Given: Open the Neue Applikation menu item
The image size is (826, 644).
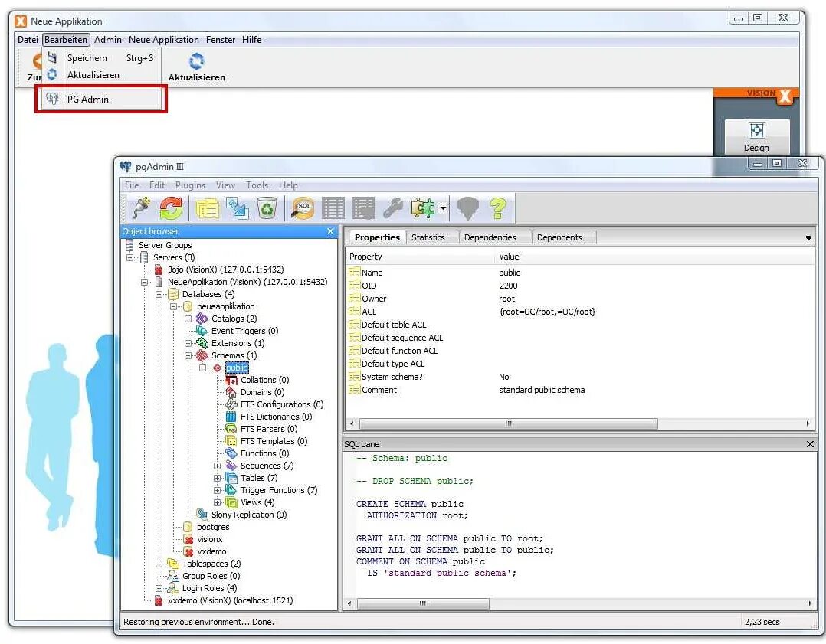Looking at the screenshot, I should pyautogui.click(x=164, y=40).
